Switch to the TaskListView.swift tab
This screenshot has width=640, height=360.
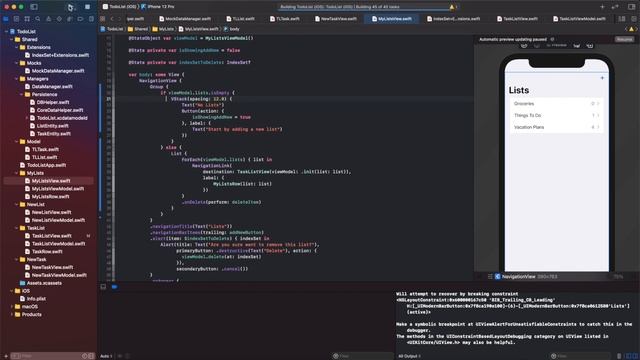517,19
